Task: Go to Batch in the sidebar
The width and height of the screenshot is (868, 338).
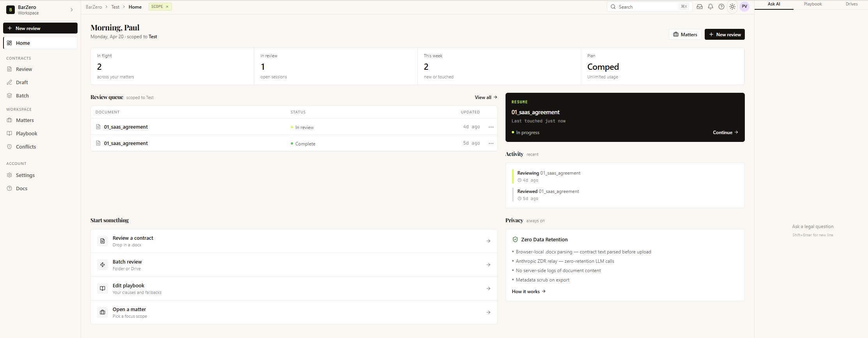Action: pyautogui.click(x=22, y=96)
